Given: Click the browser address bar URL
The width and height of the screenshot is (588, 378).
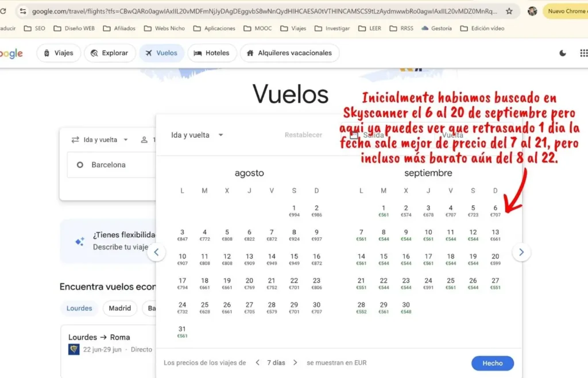Looking at the screenshot, I should tap(264, 11).
